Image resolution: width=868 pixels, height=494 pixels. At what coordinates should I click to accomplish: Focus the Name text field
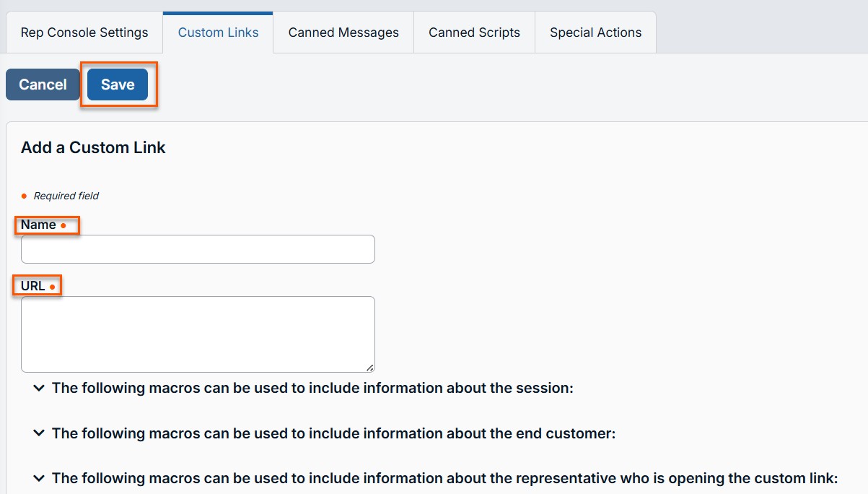[x=198, y=249]
